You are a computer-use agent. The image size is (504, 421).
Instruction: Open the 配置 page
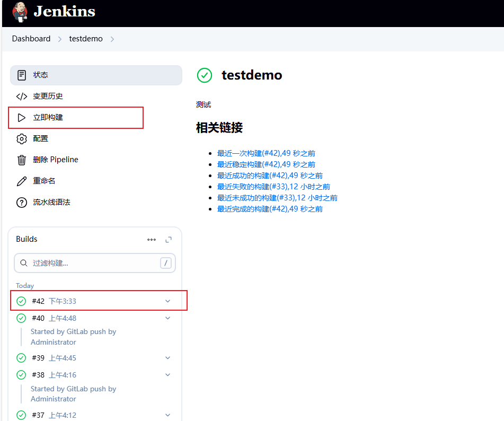pos(40,138)
